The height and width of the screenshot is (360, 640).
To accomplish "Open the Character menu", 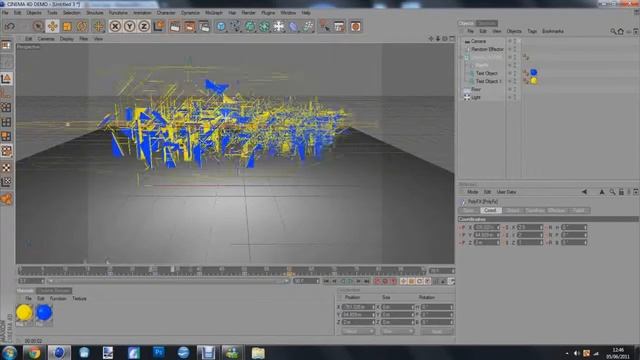I will pos(166,13).
